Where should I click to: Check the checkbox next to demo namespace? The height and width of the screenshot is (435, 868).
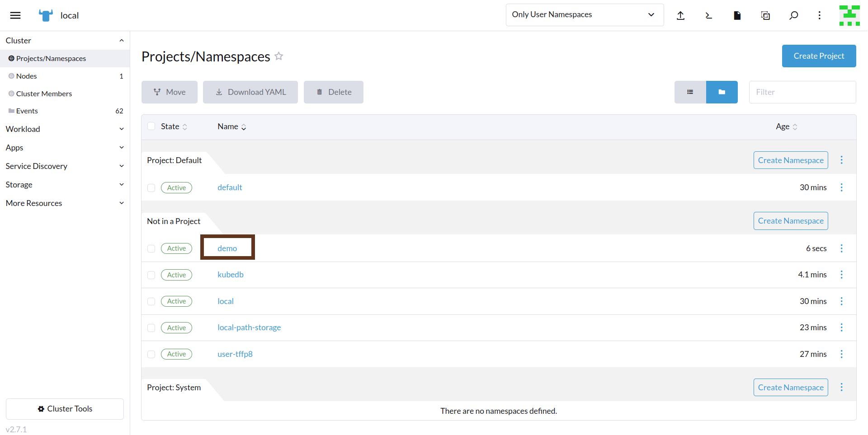click(x=151, y=248)
